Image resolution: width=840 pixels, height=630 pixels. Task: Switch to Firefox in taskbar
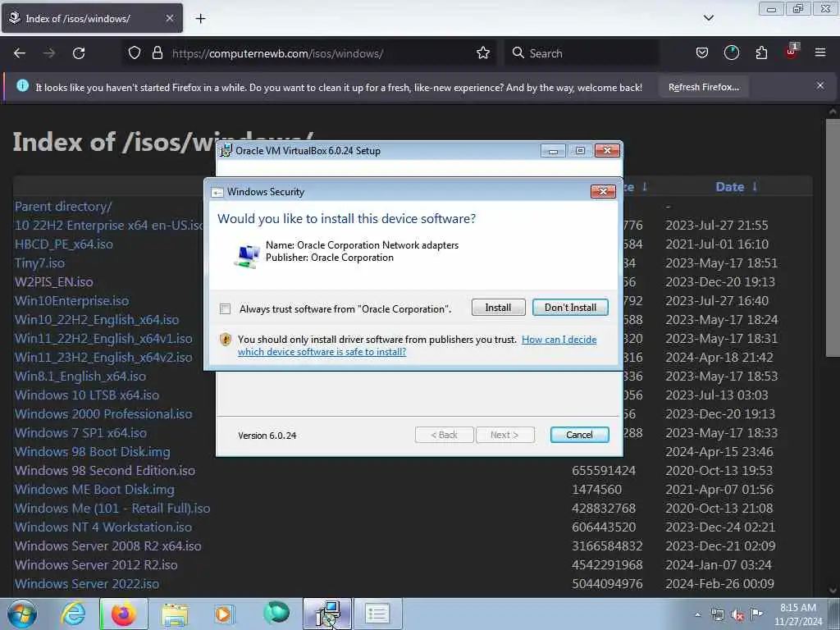tap(124, 614)
